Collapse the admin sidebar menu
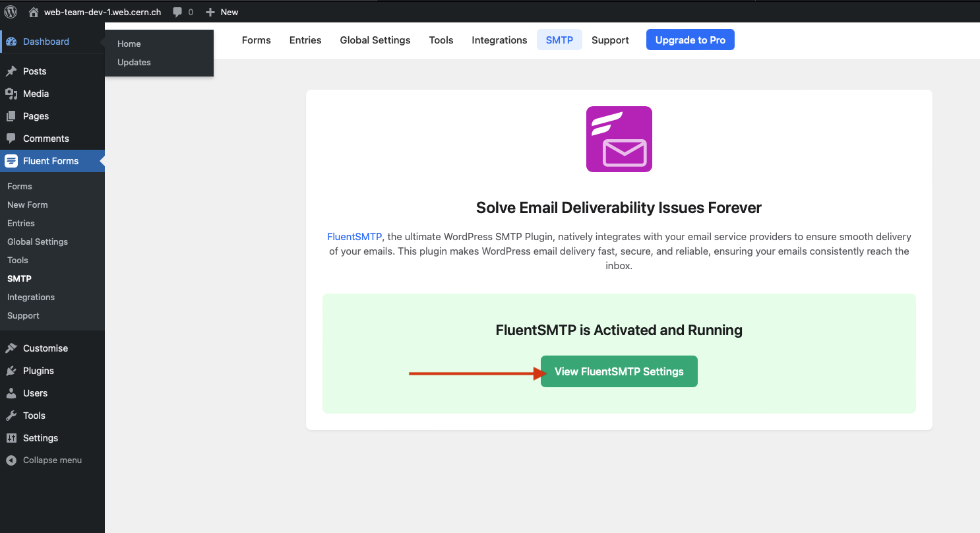This screenshot has width=980, height=533. click(52, 460)
